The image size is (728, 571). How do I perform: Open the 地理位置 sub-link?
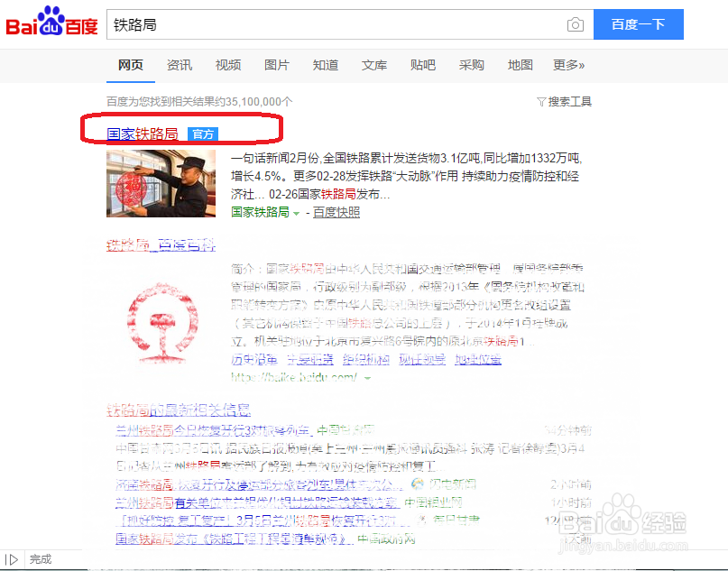point(478,359)
